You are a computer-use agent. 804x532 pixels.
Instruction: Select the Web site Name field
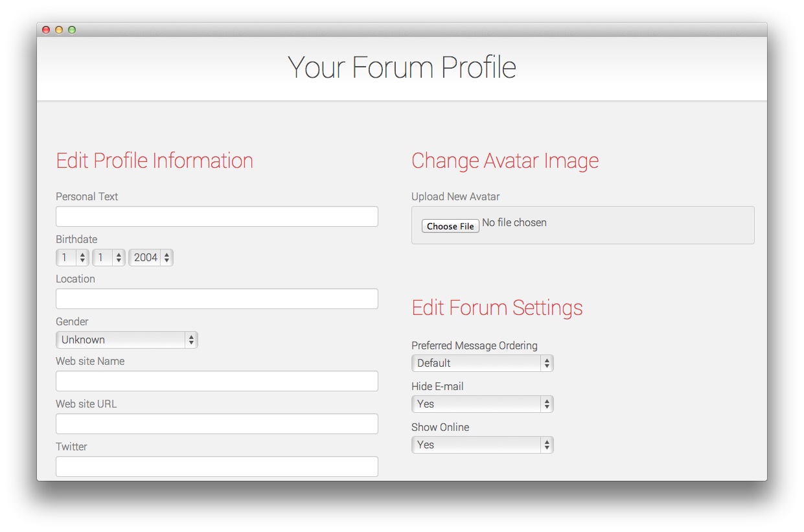coord(217,381)
